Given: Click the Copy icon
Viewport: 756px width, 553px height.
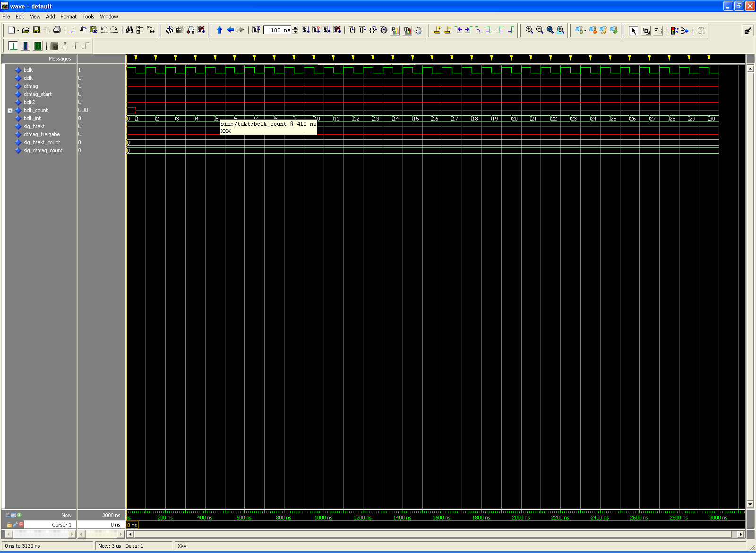Looking at the screenshot, I should 83,30.
